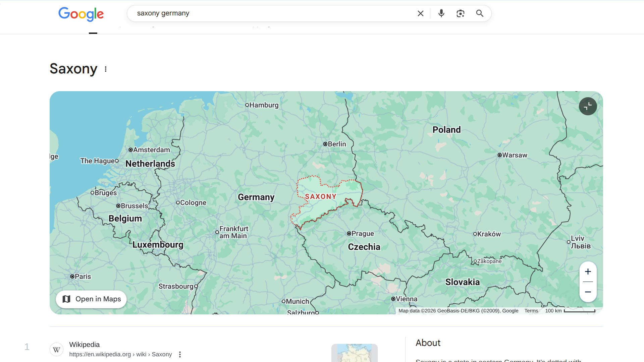This screenshot has height=362, width=644.
Task: Zoom out on the map
Action: pyautogui.click(x=588, y=292)
